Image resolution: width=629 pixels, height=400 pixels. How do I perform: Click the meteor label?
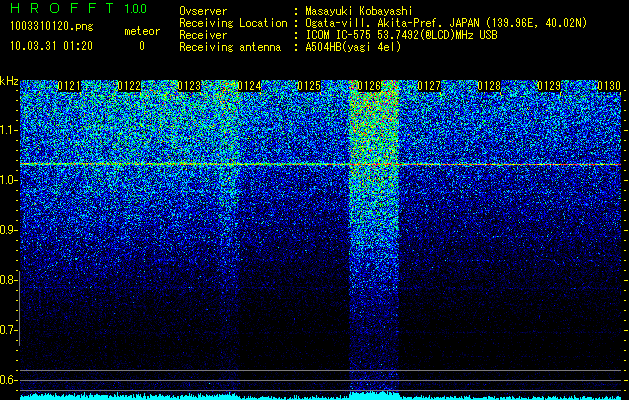[142, 31]
